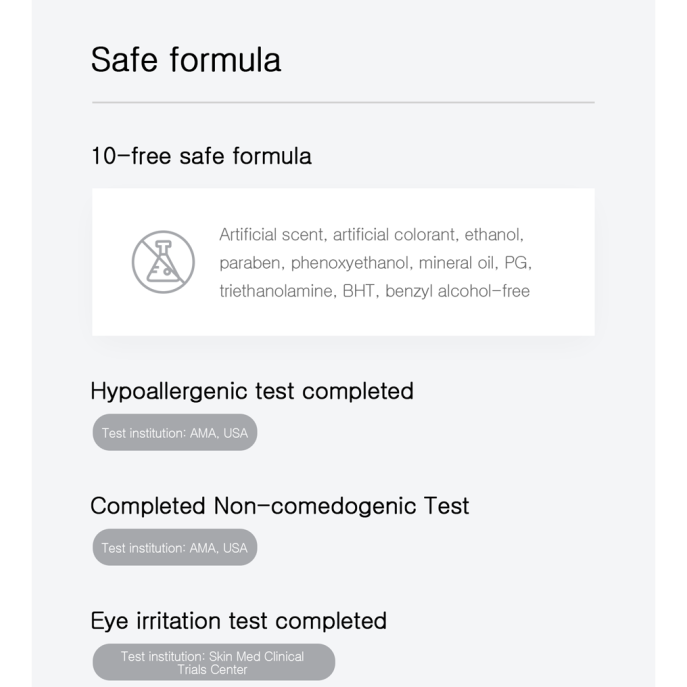Click the horizontal divider under Safe formula
Image resolution: width=687 pixels, height=687 pixels.
344,103
